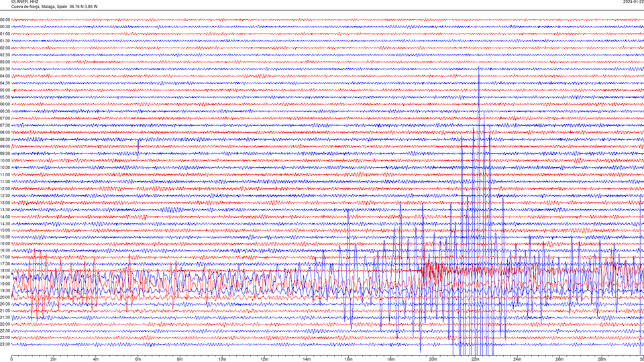Click the '04:30' time row label
Screen dimensions: 644x362
pyautogui.click(x=5, y=83)
